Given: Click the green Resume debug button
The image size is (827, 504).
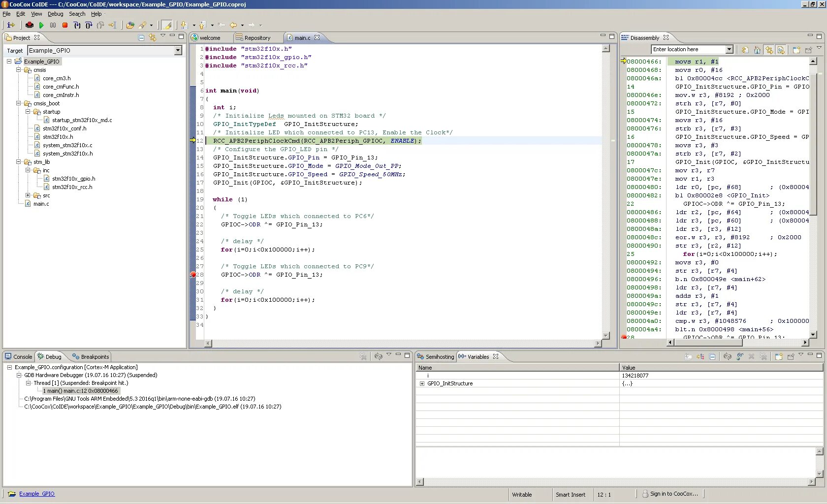Looking at the screenshot, I should (x=41, y=25).
